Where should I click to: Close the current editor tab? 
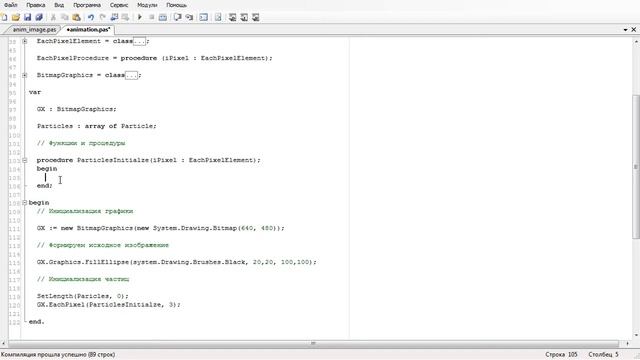(634, 30)
